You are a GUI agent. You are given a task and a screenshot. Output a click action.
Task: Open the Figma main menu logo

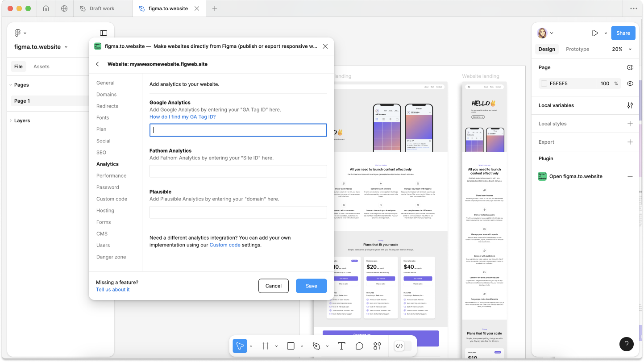coord(18,33)
